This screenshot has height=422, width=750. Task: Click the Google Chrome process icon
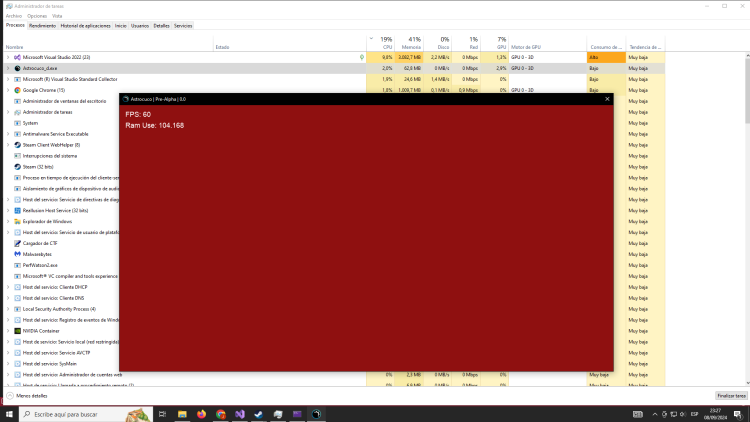click(17, 90)
